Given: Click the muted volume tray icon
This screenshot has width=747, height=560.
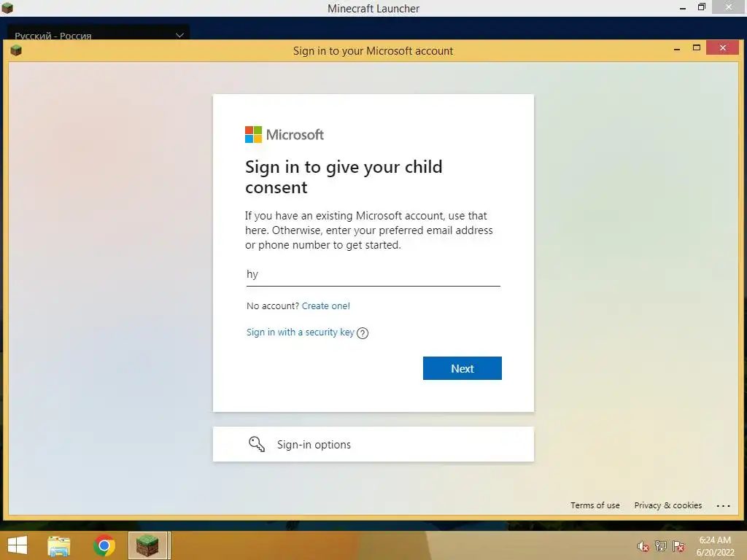Looking at the screenshot, I should coord(643,546).
